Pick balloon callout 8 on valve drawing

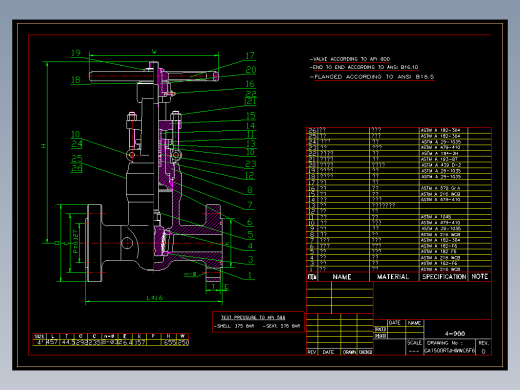click(250, 190)
